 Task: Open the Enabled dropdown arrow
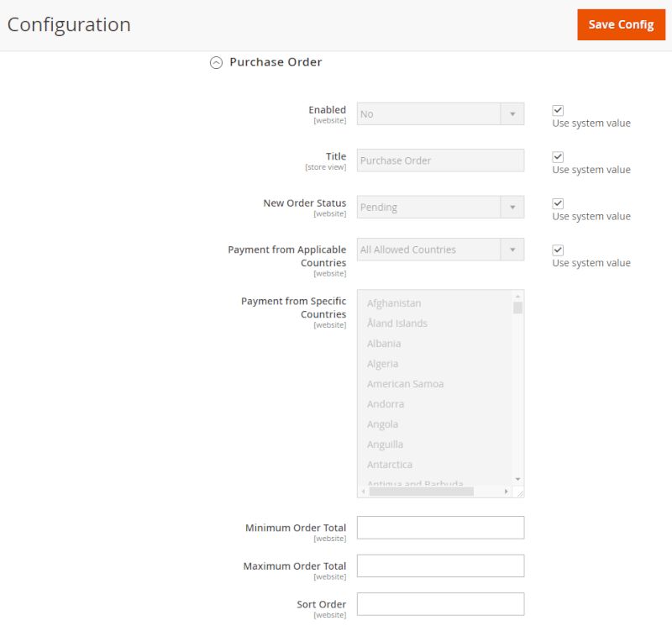coord(513,113)
